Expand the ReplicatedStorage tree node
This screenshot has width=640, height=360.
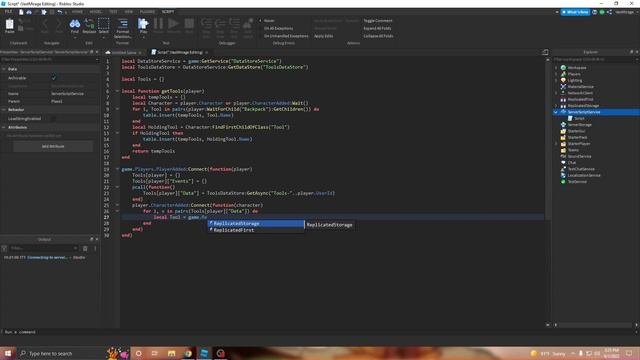(x=556, y=106)
